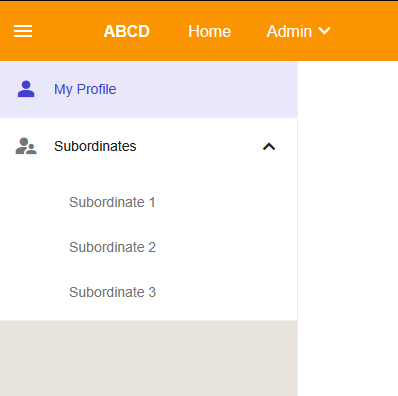The height and width of the screenshot is (396, 398).
Task: Click the Subordinates group people icon
Action: 26,146
